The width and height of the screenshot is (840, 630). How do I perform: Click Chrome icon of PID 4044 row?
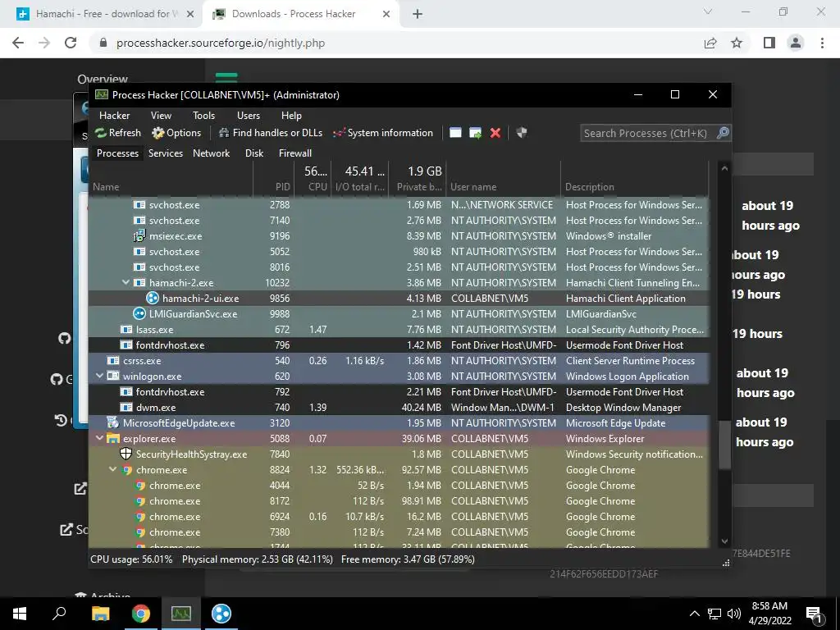(139, 486)
